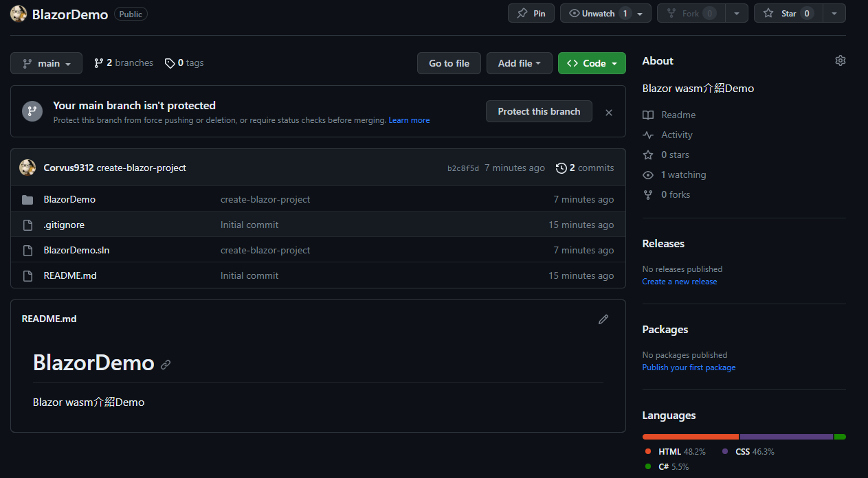Edit README using the pencil icon
Viewport: 868px width, 478px height.
point(603,319)
